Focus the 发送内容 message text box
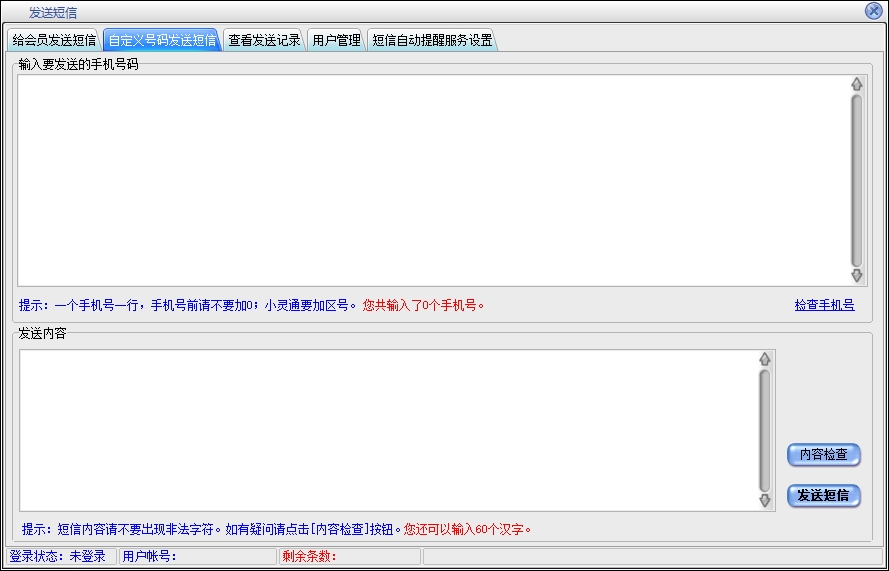Screen dimensions: 889x571 [x=385, y=430]
